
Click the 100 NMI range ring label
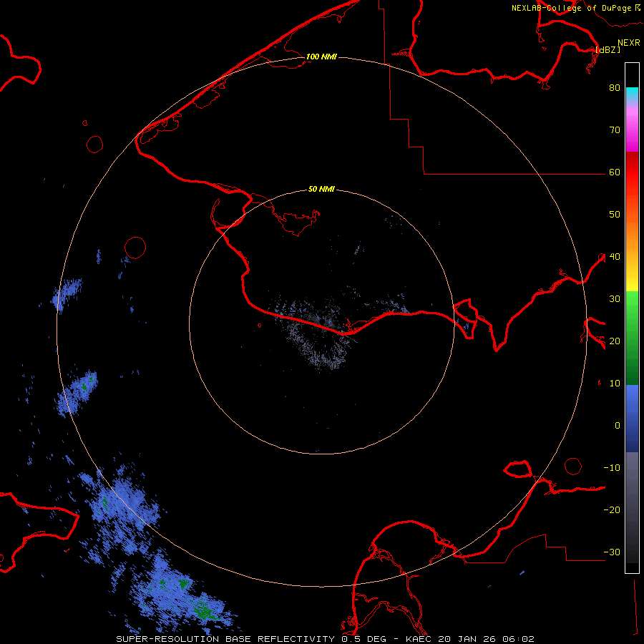point(321,57)
